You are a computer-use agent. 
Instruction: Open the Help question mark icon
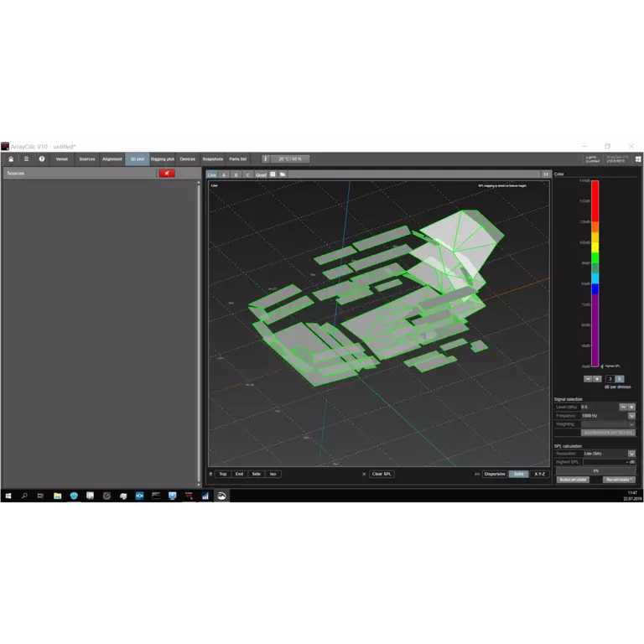click(42, 158)
